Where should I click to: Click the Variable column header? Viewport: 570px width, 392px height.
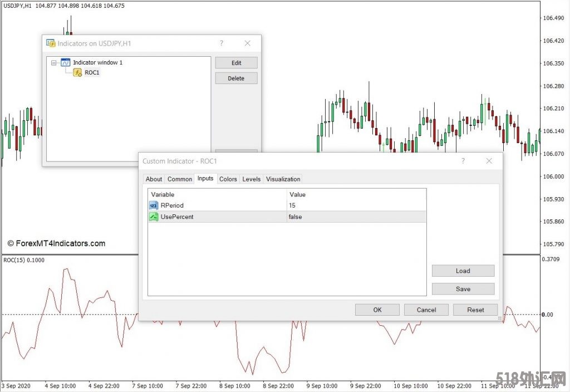pos(218,194)
